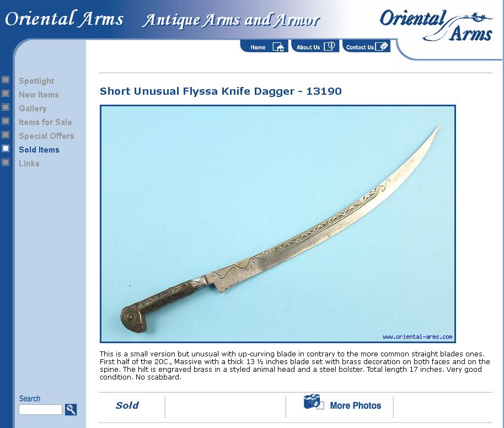Click the Flyssa dagger product photo

(x=278, y=224)
